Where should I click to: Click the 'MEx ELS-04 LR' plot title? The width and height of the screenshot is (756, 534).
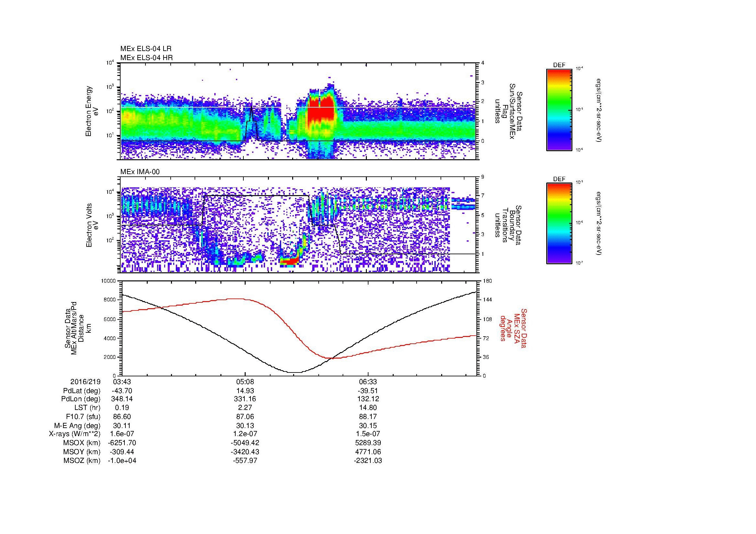coord(146,49)
